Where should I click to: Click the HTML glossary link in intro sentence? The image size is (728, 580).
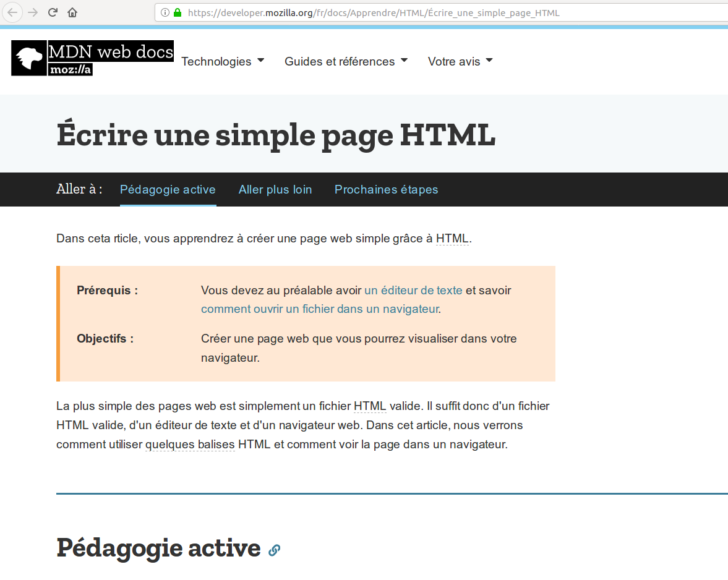pyautogui.click(x=453, y=238)
